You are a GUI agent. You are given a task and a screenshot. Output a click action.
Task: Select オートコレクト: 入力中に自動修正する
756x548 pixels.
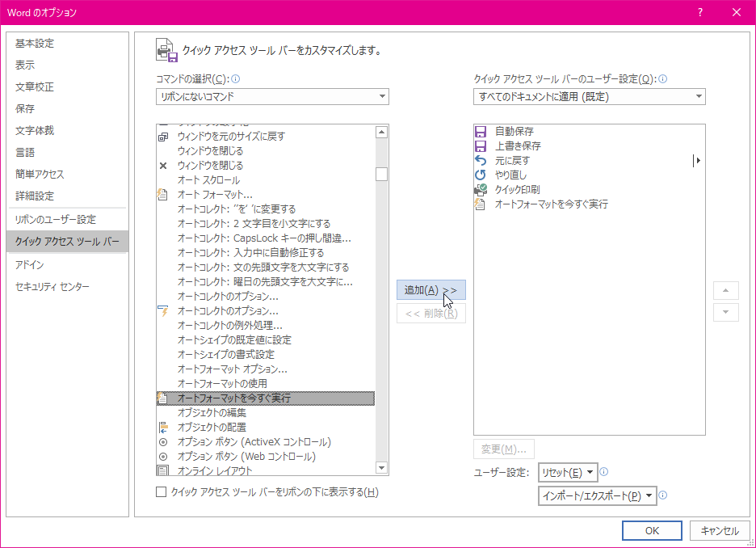[x=266, y=253]
